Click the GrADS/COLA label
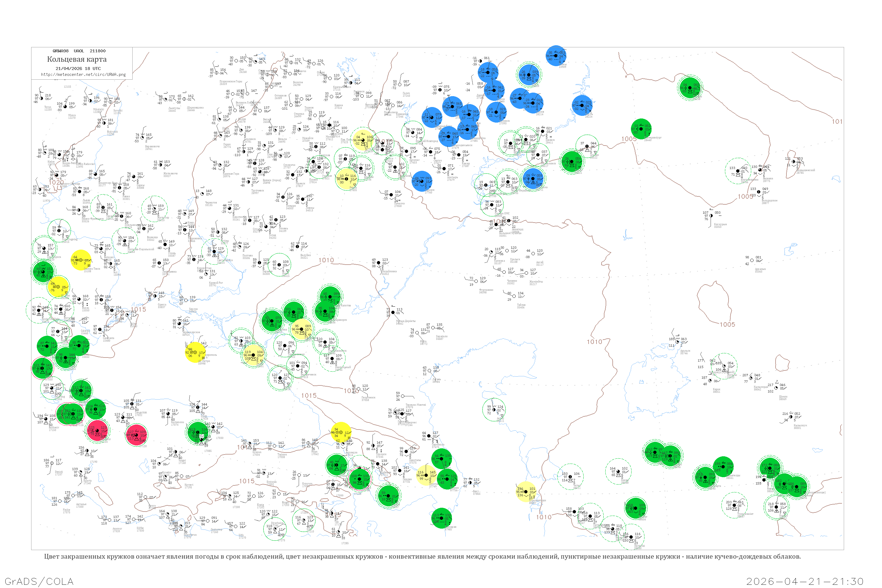This screenshot has height=588, width=882. [39, 581]
